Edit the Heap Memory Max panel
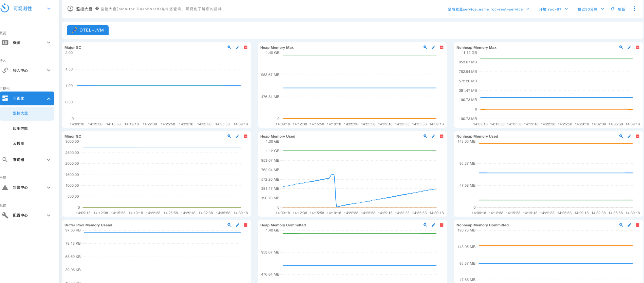Image resolution: width=644 pixels, height=283 pixels. coord(434,47)
